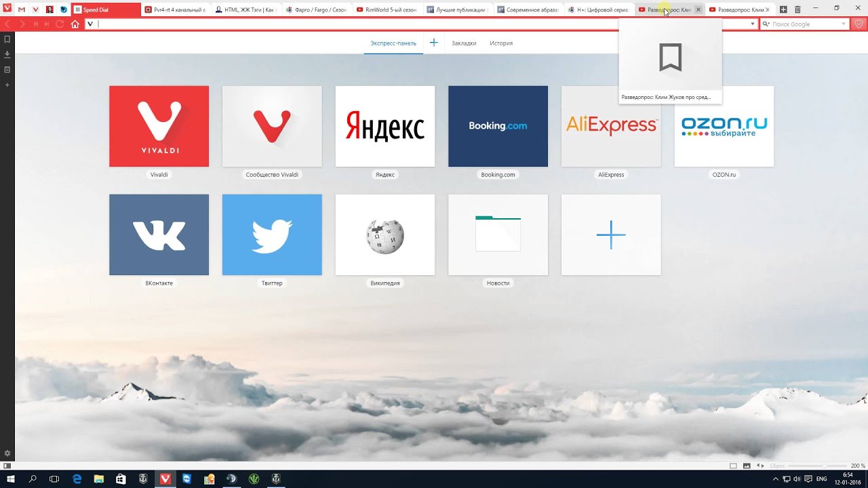The image size is (868, 488).
Task: Toggle image loading in status bar
Action: 747,466
